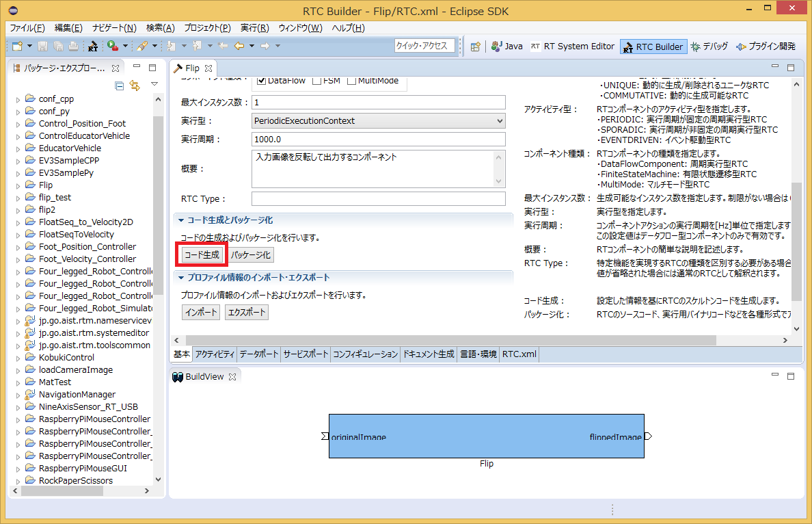812x524 pixels.
Task: Collapse the プロファイル情報のインポート・エクスポート section
Action: point(180,278)
